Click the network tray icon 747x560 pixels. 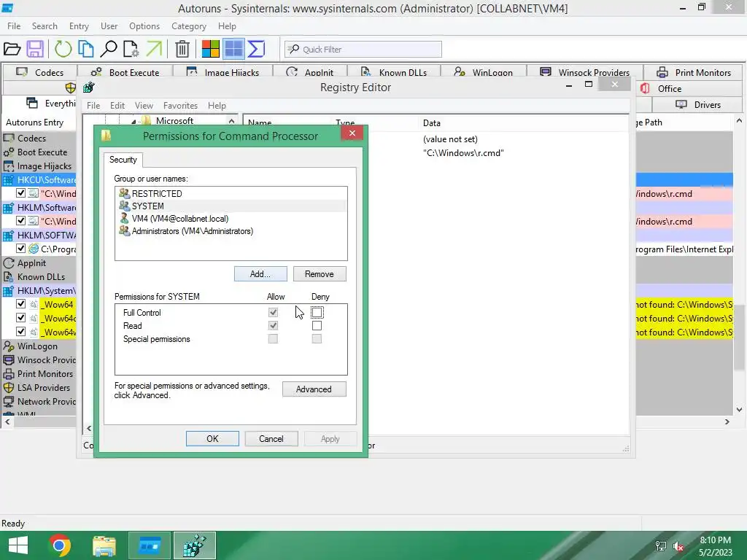click(x=660, y=547)
